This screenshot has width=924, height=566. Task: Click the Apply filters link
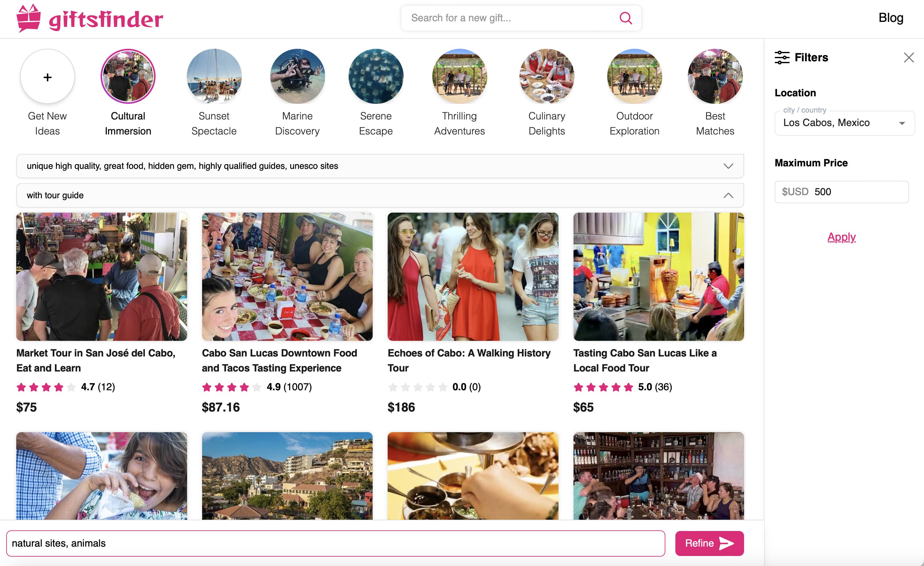(x=841, y=237)
